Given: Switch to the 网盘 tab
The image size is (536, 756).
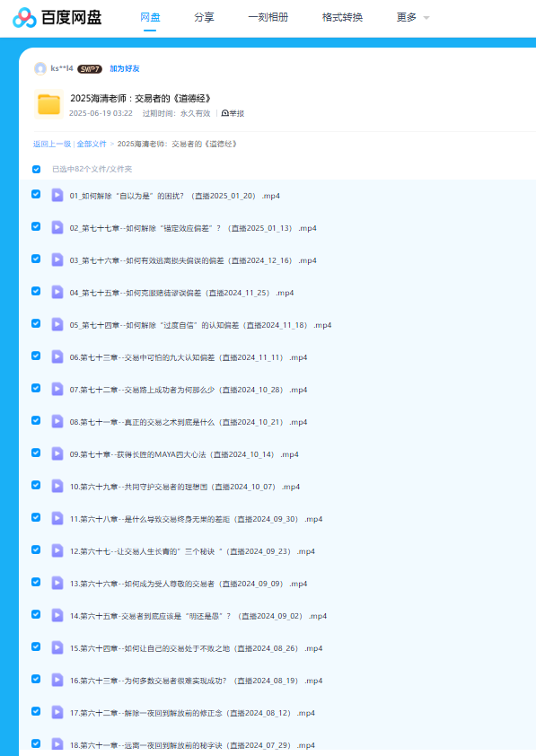Looking at the screenshot, I should (150, 17).
